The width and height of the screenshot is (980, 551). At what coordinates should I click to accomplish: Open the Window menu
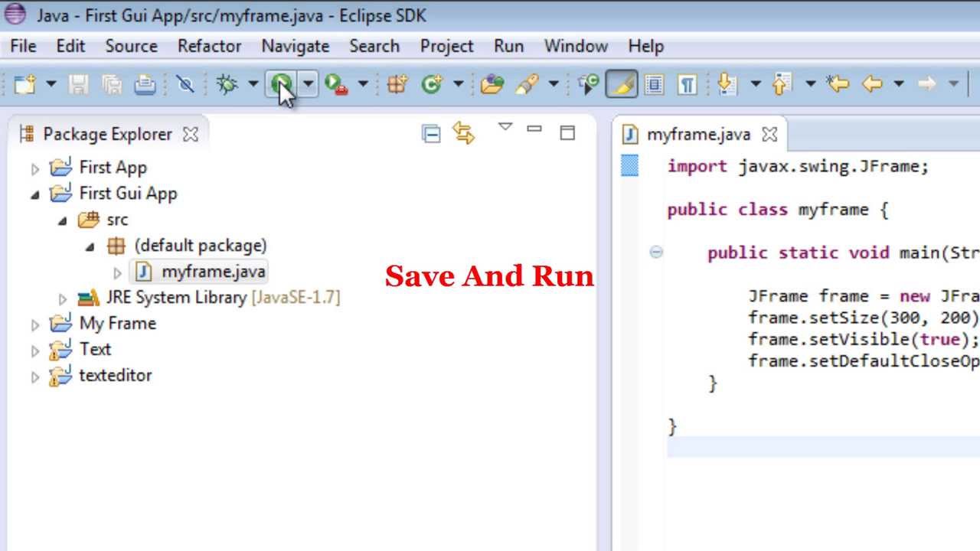pos(576,46)
